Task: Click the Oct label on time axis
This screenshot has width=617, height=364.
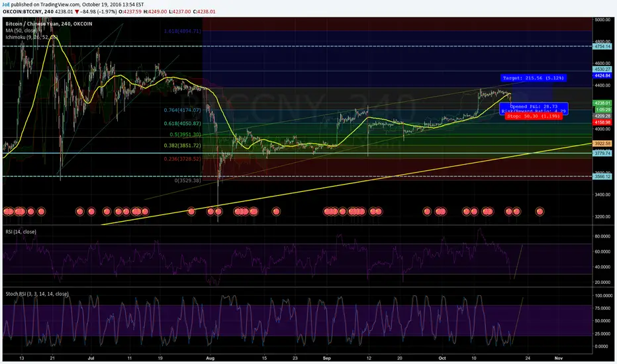Action: 442,358
